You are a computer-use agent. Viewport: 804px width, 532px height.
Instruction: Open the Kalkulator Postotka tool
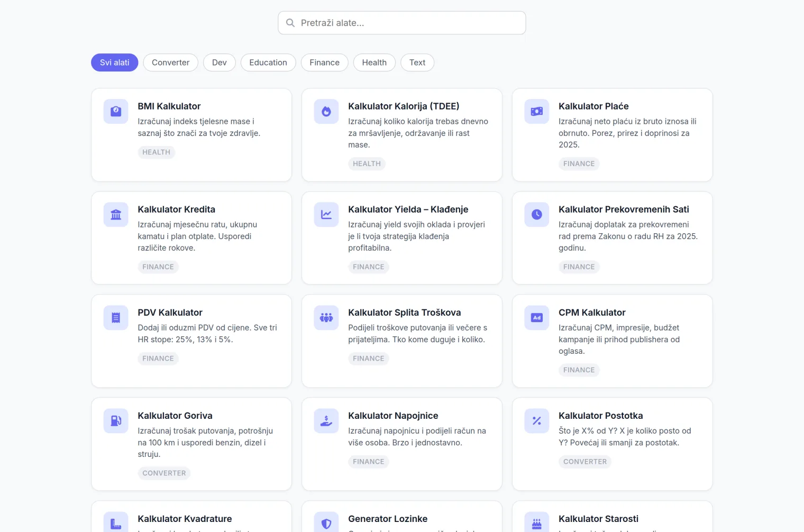[x=613, y=444]
